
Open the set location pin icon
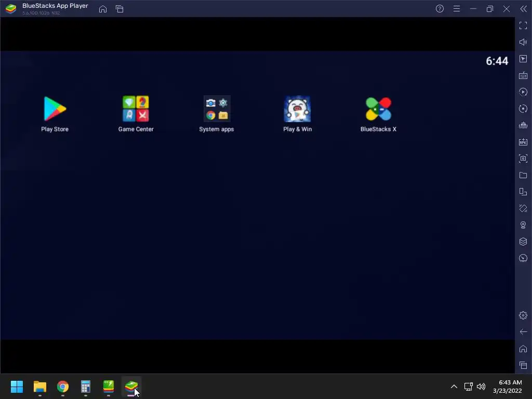point(523,225)
